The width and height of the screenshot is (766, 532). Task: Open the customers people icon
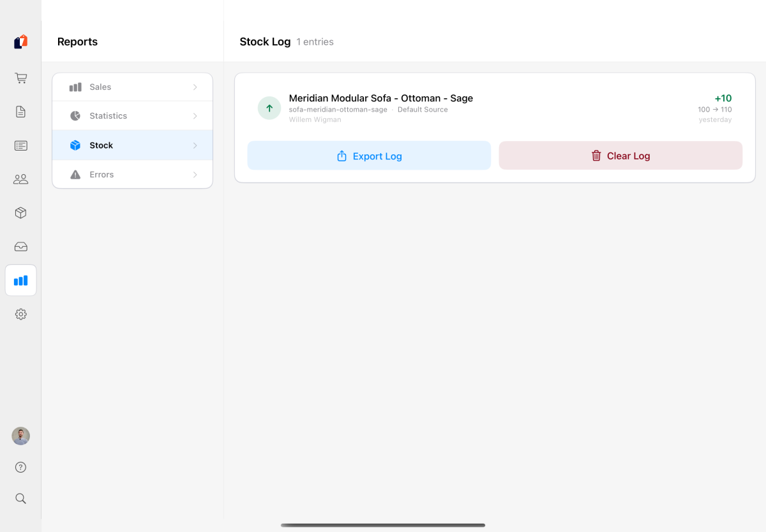[x=20, y=179]
